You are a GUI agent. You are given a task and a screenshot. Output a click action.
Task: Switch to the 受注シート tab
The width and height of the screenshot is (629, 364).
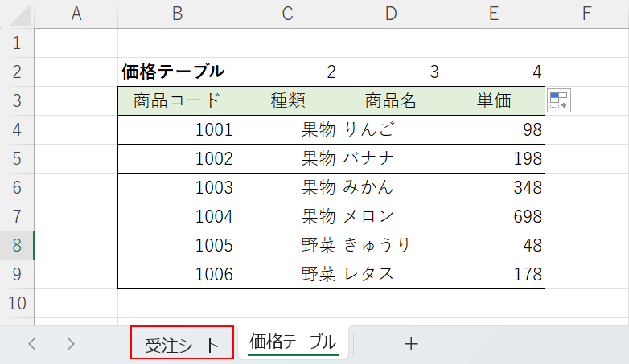click(182, 345)
